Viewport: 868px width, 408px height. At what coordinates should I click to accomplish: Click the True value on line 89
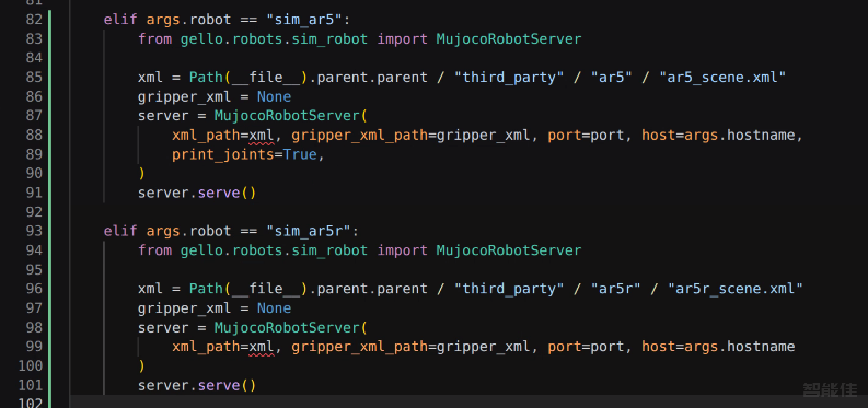300,155
